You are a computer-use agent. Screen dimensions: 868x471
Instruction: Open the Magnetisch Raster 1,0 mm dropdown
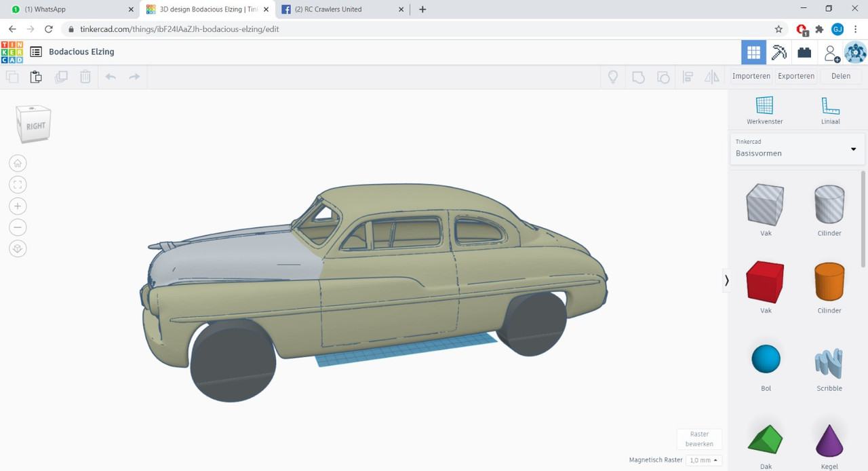[704, 460]
